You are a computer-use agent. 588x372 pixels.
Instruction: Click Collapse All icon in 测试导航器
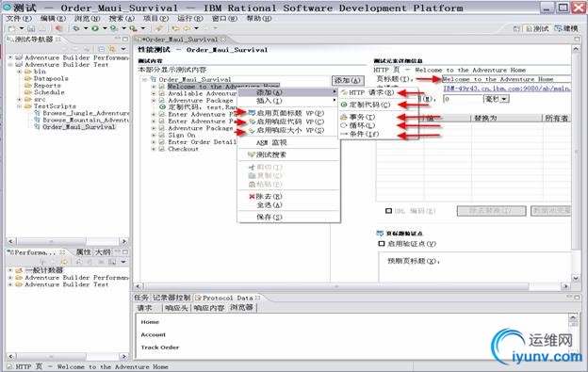(x=101, y=49)
